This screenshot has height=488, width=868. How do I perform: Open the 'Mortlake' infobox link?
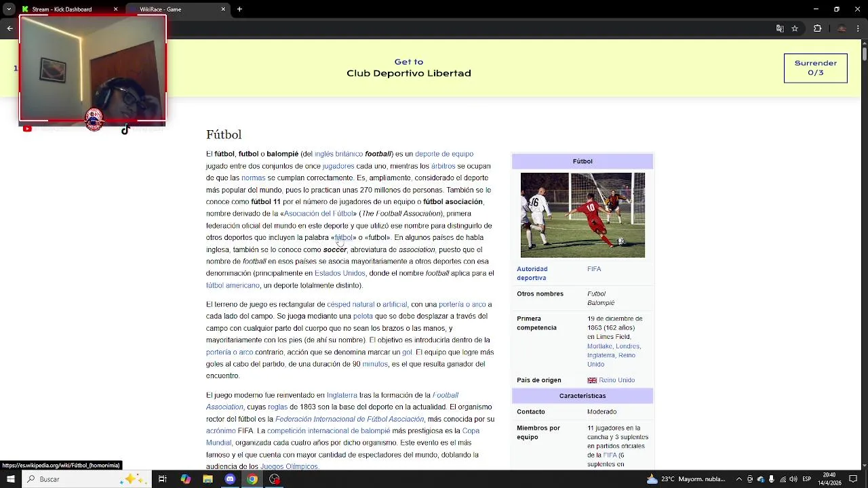click(x=599, y=346)
